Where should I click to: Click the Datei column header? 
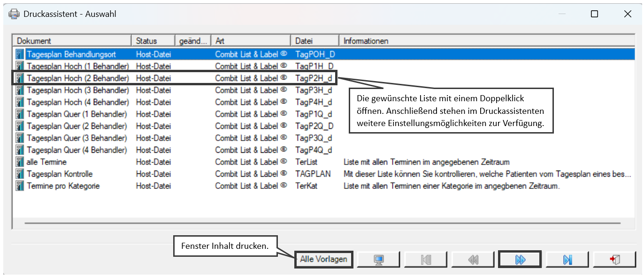pyautogui.click(x=315, y=41)
